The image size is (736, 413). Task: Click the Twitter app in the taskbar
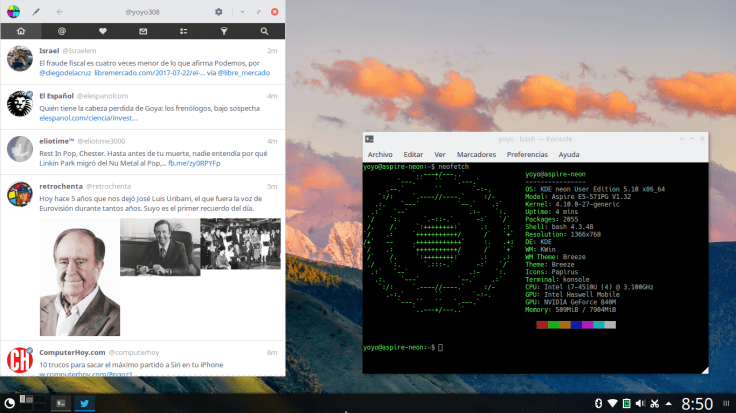click(85, 403)
